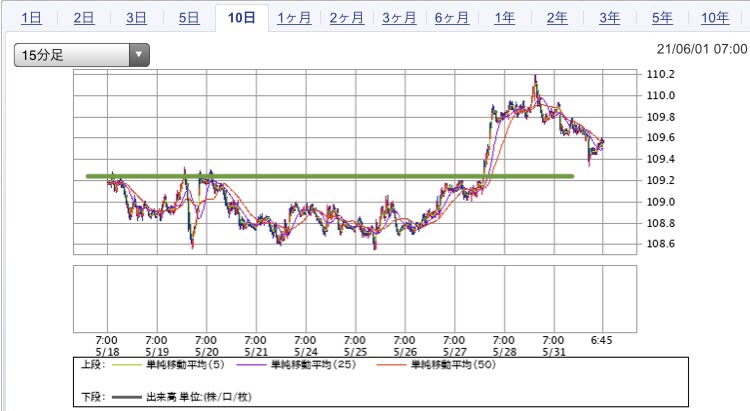Click the 出来高 volume legend entry
This screenshot has height=411, width=750.
click(199, 397)
